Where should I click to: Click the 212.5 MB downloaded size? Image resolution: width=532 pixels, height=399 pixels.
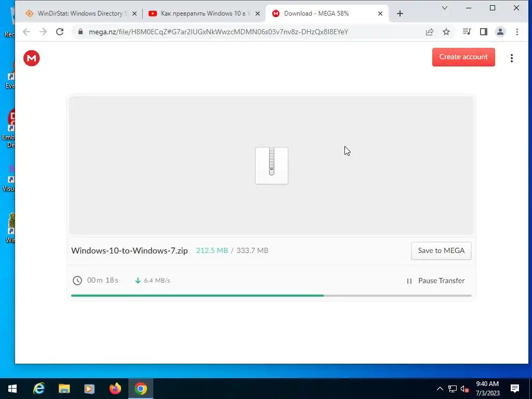212,251
